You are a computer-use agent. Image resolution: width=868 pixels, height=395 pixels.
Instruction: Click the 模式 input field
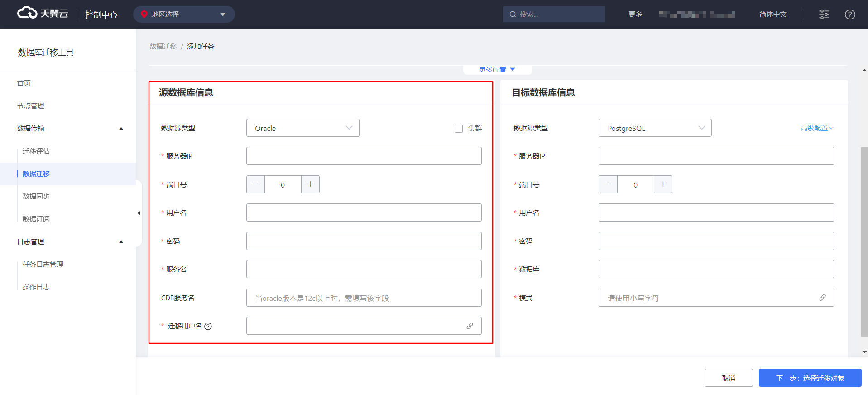click(716, 298)
